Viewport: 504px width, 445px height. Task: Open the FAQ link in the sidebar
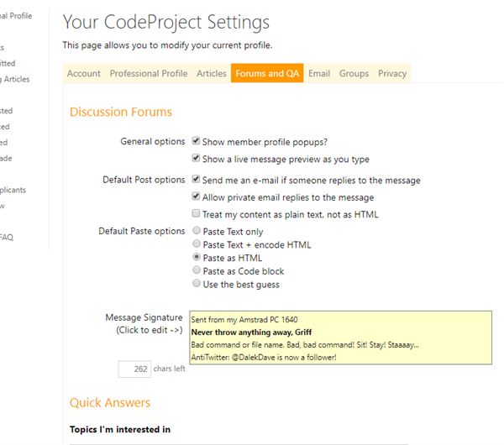[x=7, y=237]
